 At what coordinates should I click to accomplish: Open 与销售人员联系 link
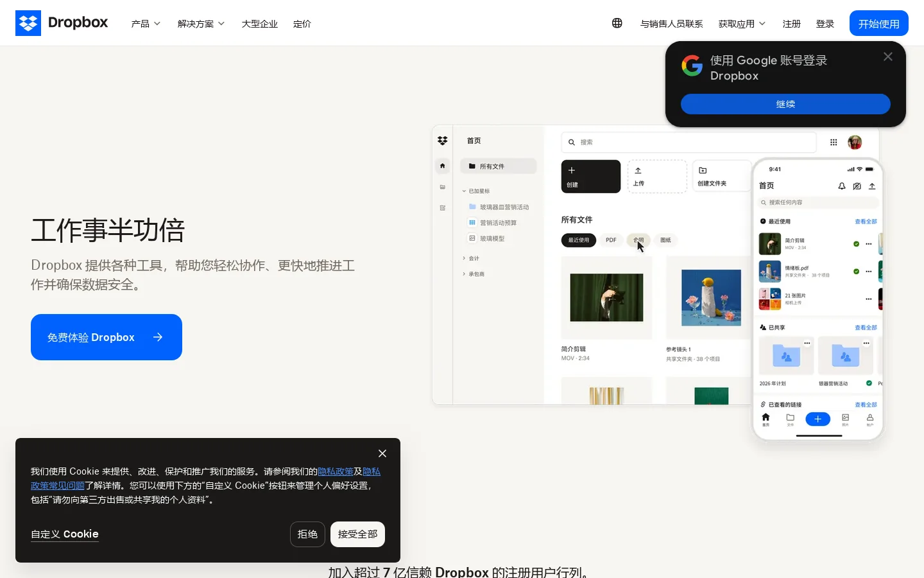click(671, 24)
